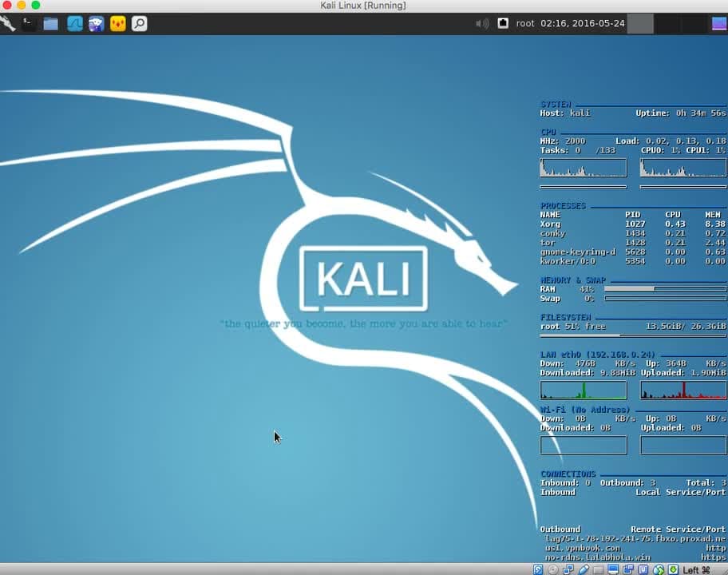Screen dimensions: 728x575
Task: Click the CPU0 usage graph
Action: (584, 168)
